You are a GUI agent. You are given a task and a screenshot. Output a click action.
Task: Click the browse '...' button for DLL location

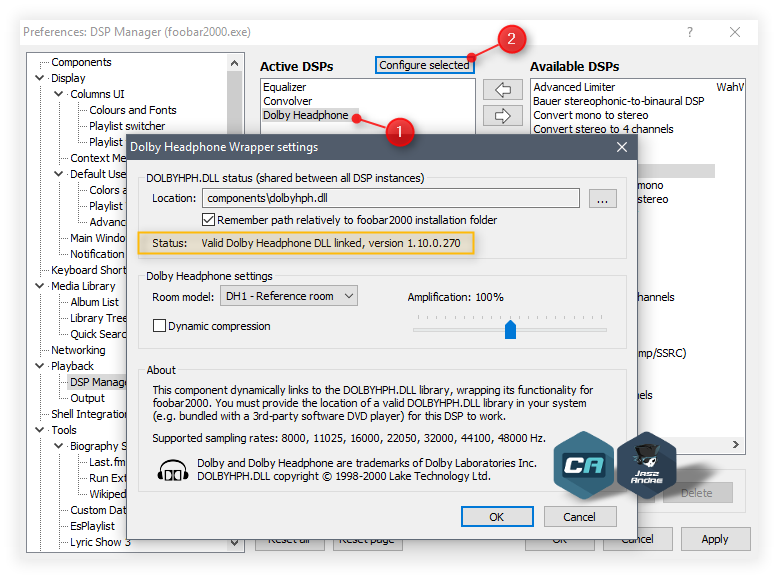(602, 199)
